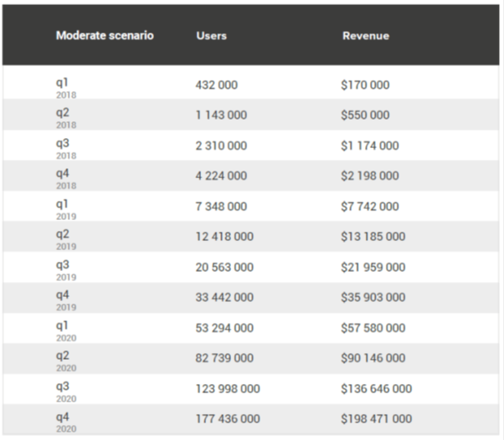Image resolution: width=504 pixels, height=440 pixels.
Task: Click the Moderate scenario column header
Action: [x=105, y=36]
